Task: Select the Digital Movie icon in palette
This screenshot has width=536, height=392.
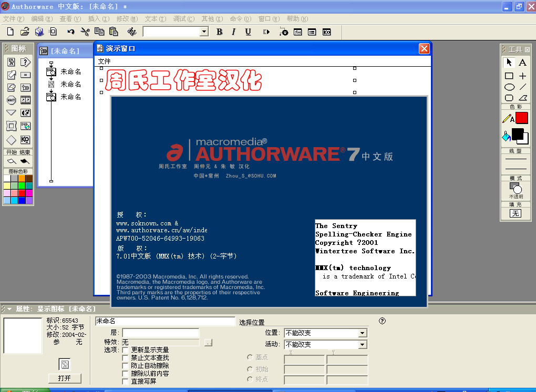Action: (25, 100)
